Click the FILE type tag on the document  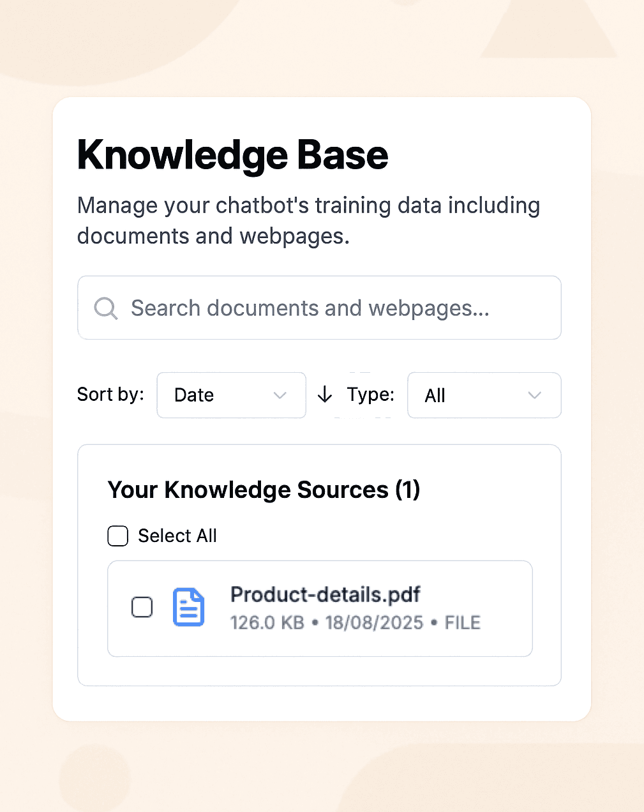click(x=463, y=623)
